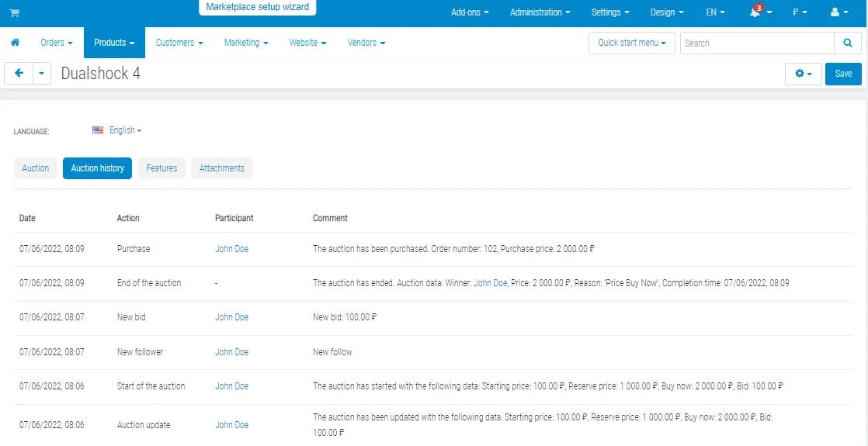Click the shopping cart icon
The image size is (868, 446).
(15, 12)
